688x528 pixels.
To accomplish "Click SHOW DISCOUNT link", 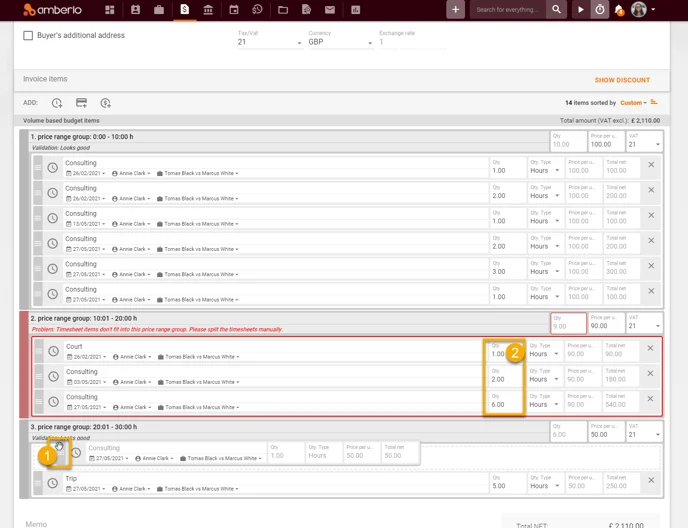I will [x=622, y=80].
